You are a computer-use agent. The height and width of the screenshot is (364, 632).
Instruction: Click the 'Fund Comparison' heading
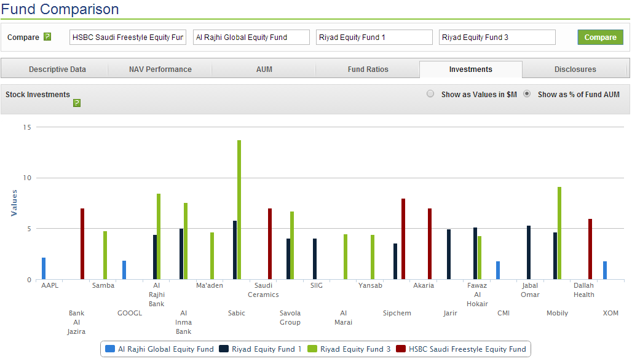(60, 9)
